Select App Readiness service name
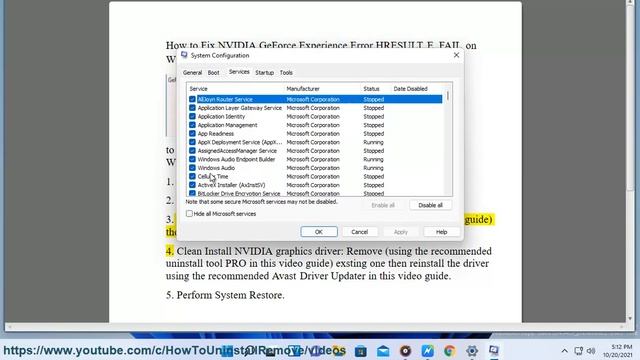 216,133
